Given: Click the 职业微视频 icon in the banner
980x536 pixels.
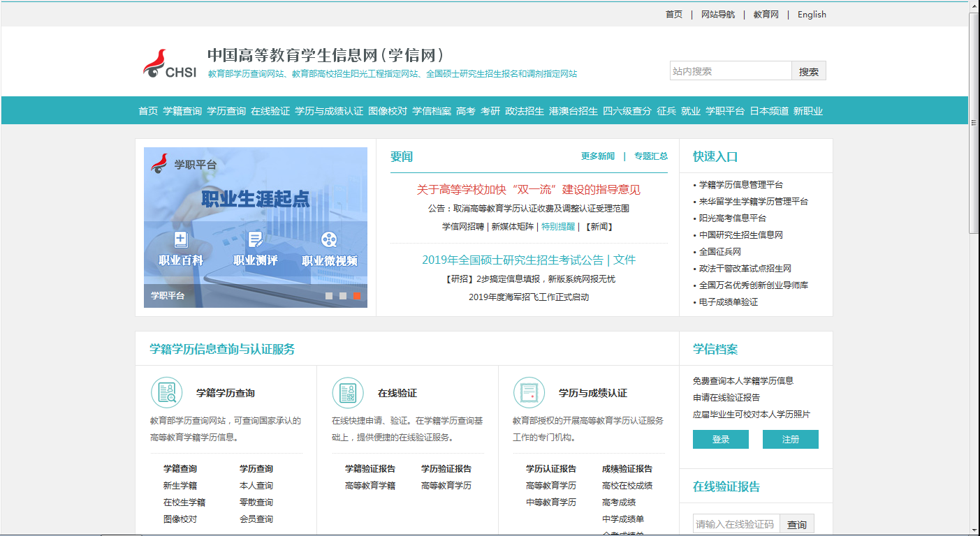Looking at the screenshot, I should tap(329, 240).
